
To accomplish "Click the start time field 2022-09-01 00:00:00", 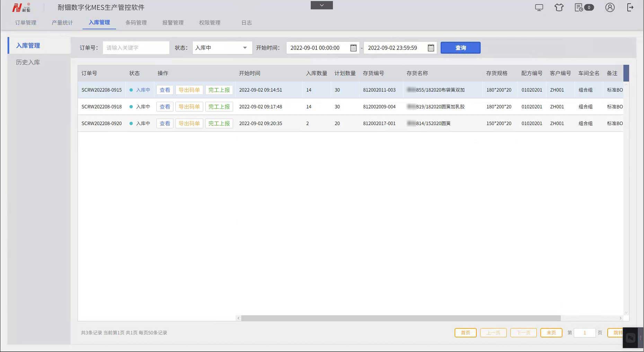I will (323, 48).
